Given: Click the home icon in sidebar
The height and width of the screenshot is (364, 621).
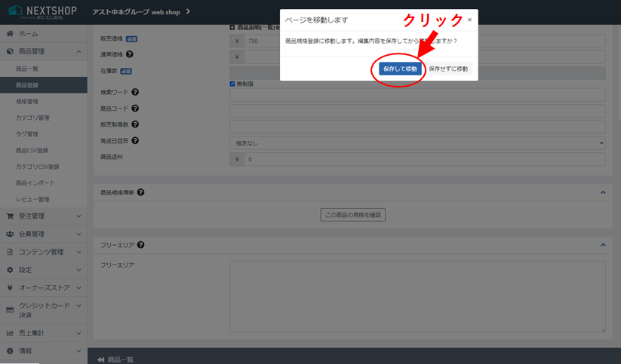Looking at the screenshot, I should 10,34.
